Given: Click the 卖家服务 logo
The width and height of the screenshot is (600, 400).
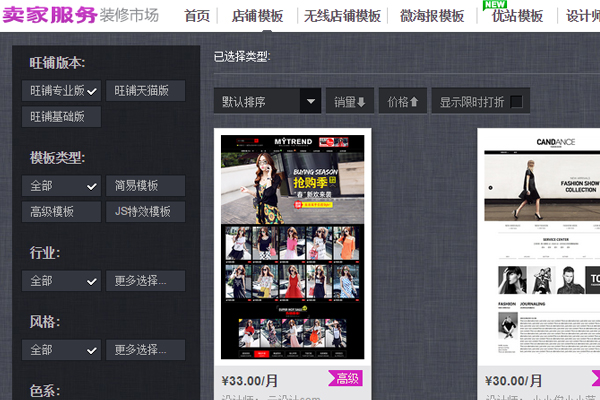Looking at the screenshot, I should pyautogui.click(x=50, y=15).
